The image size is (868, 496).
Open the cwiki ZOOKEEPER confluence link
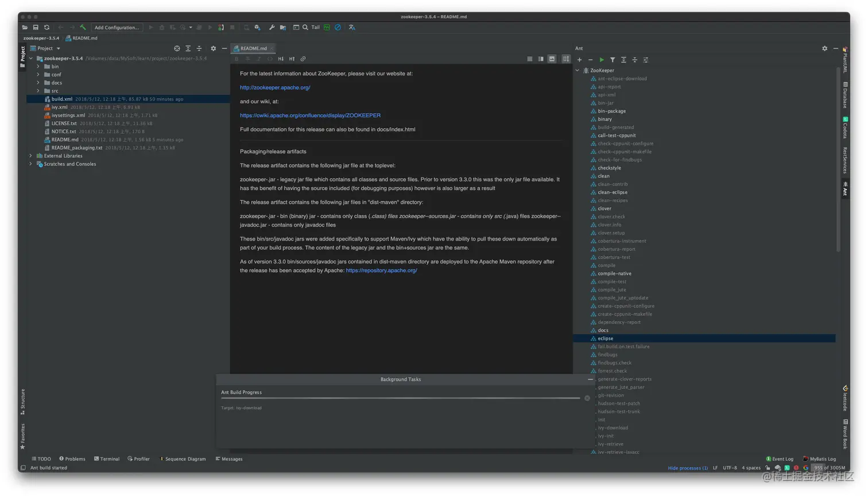pyautogui.click(x=310, y=115)
